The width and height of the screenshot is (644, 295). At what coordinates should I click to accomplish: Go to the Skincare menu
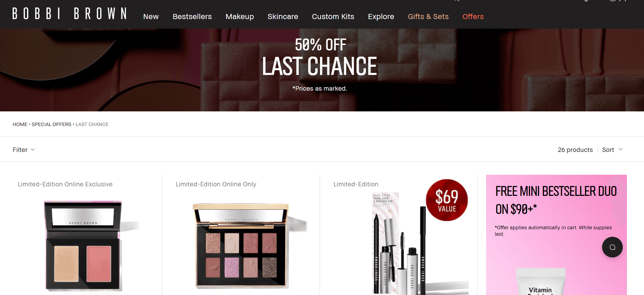point(283,16)
